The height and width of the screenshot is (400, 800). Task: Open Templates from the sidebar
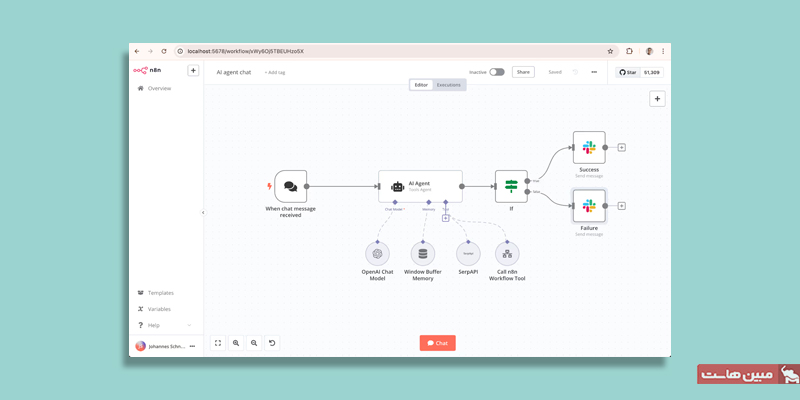pyautogui.click(x=160, y=293)
